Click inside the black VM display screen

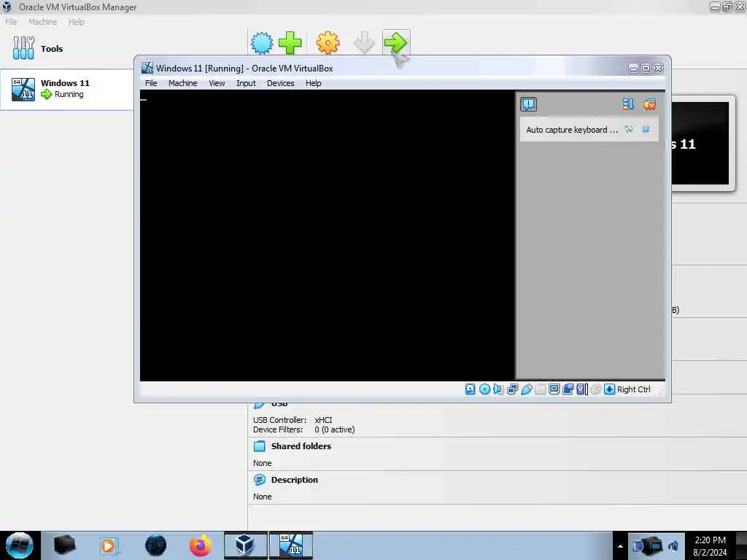(x=328, y=236)
